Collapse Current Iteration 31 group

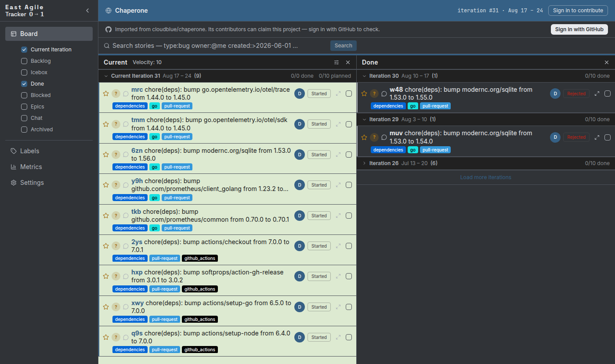click(x=106, y=76)
